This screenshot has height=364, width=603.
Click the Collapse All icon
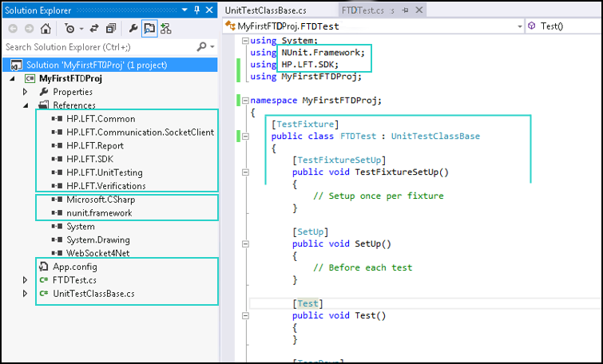pos(111,29)
